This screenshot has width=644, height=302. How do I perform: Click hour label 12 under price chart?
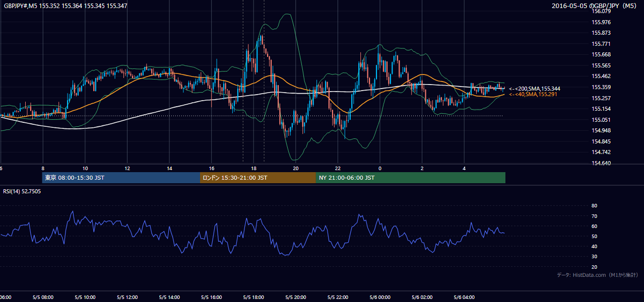127,168
